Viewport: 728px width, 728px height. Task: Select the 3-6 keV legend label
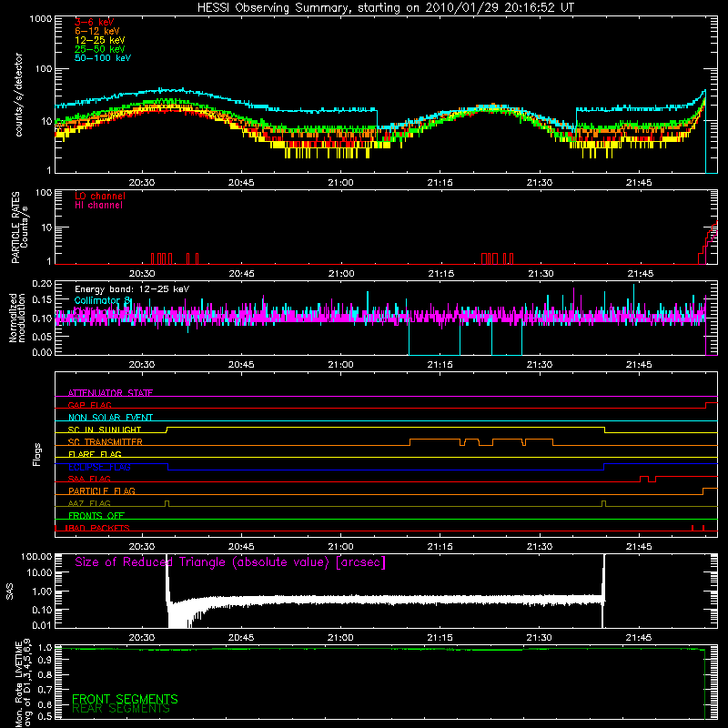[95, 22]
